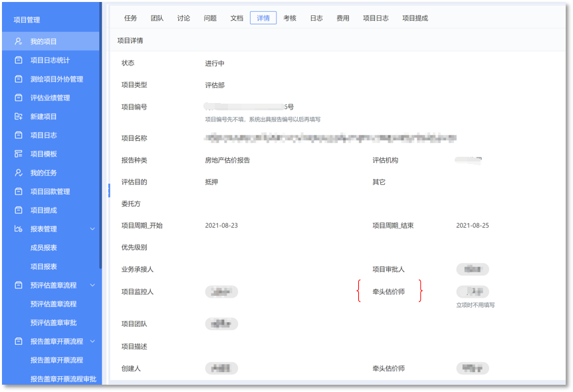Click the 我的任务 person-check icon
This screenshot has height=392, width=573.
coord(19,173)
